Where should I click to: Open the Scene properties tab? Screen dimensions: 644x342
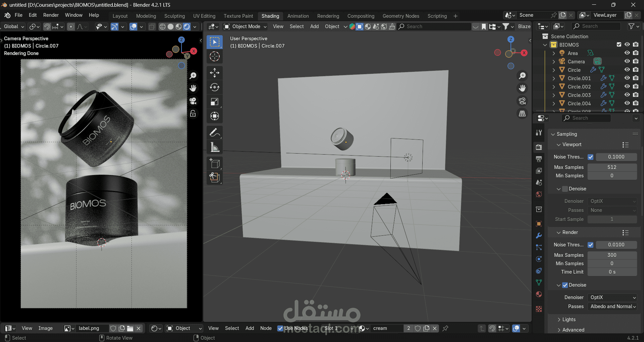coord(539,182)
